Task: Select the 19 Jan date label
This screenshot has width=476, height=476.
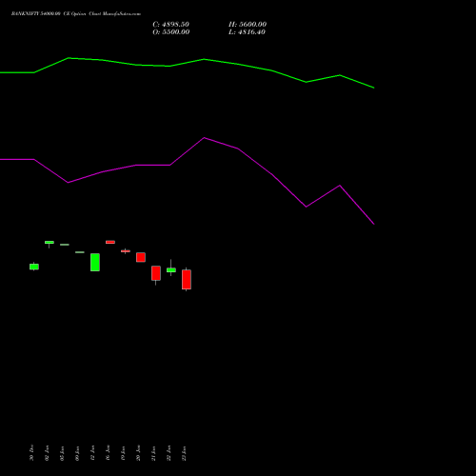Action: coord(123,453)
